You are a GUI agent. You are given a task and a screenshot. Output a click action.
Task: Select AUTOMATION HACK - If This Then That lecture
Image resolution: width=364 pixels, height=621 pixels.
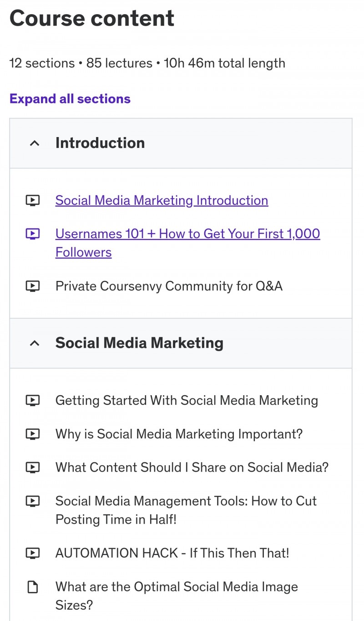(172, 553)
